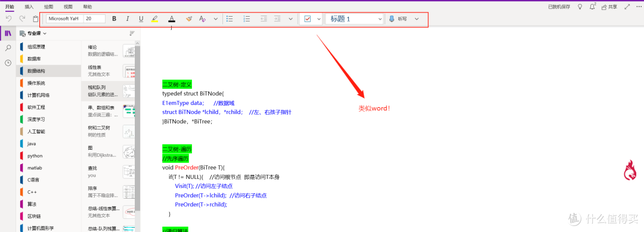Open the 线性表 page
Viewport: 644px width, 232px height.
(109, 70)
